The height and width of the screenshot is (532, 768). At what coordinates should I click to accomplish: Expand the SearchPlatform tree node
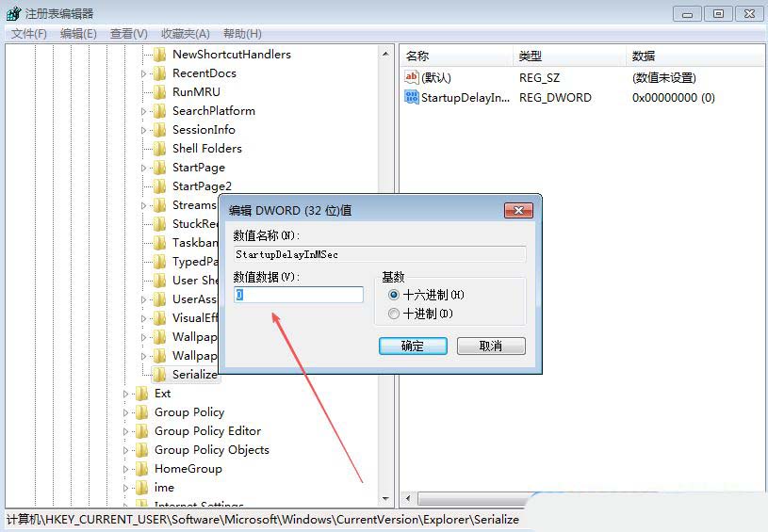[143, 112]
